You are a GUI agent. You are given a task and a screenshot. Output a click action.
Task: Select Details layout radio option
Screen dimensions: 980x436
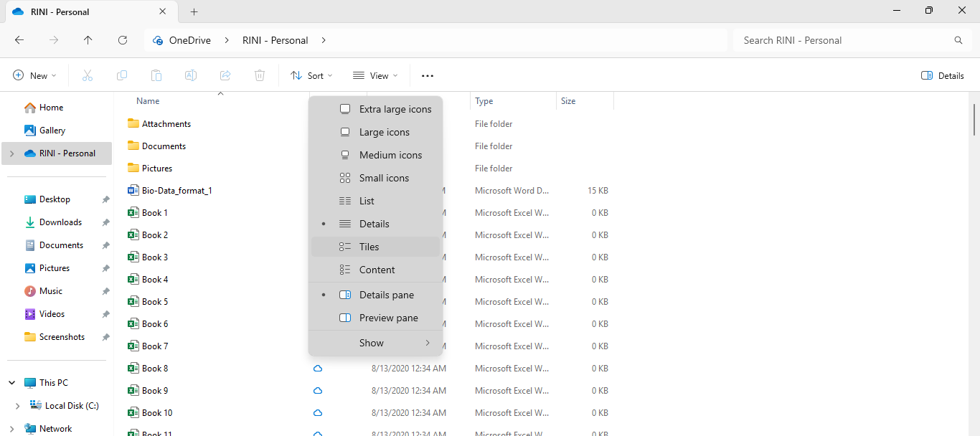click(x=374, y=224)
